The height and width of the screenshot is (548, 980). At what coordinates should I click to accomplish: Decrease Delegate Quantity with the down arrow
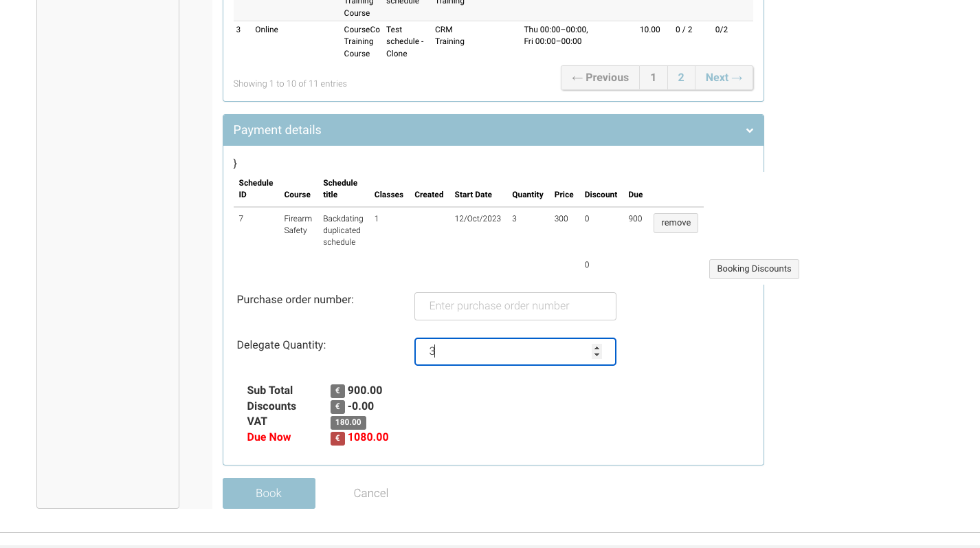597,355
